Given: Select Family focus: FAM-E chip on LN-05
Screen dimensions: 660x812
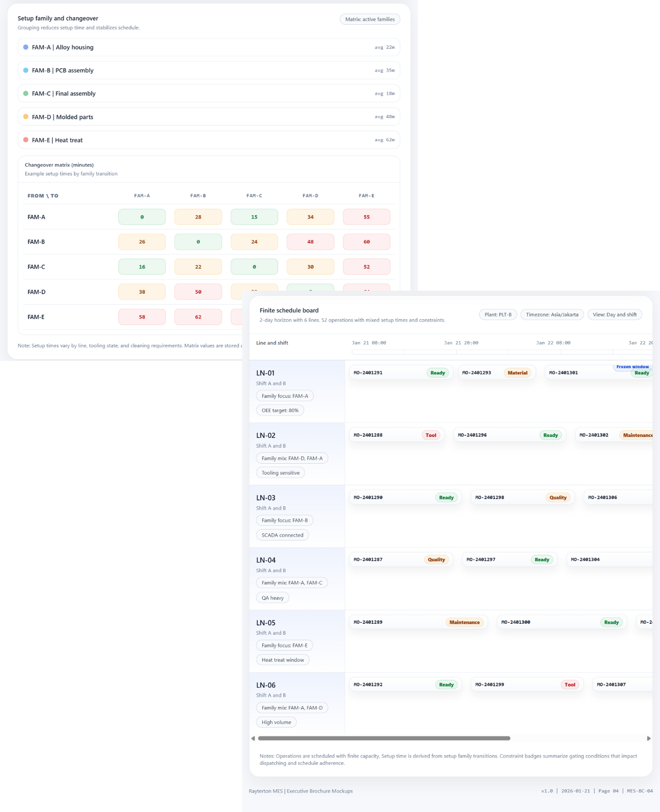Looking at the screenshot, I should coord(284,645).
